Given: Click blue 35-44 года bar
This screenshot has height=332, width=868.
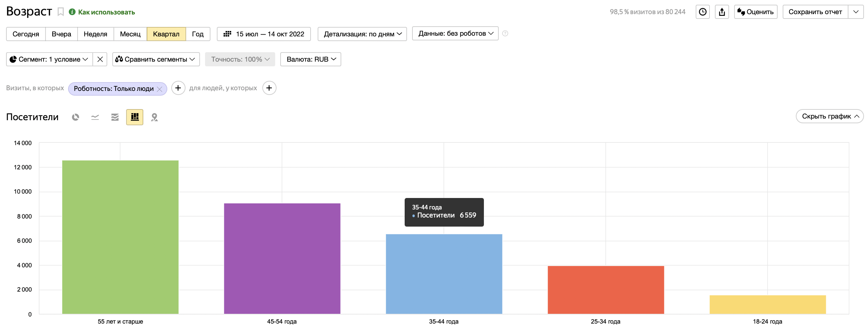Looking at the screenshot, I should (x=444, y=274).
